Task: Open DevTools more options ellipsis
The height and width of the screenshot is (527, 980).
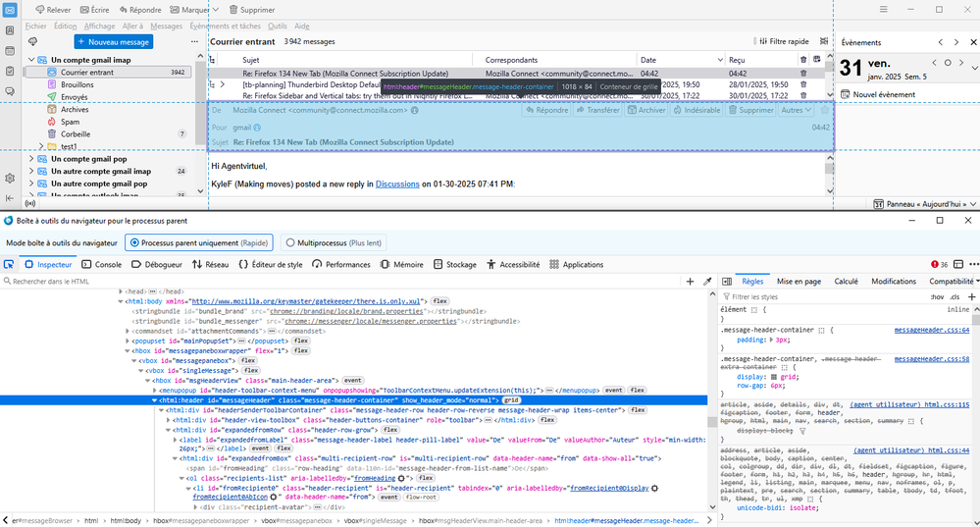Action: coord(974,264)
